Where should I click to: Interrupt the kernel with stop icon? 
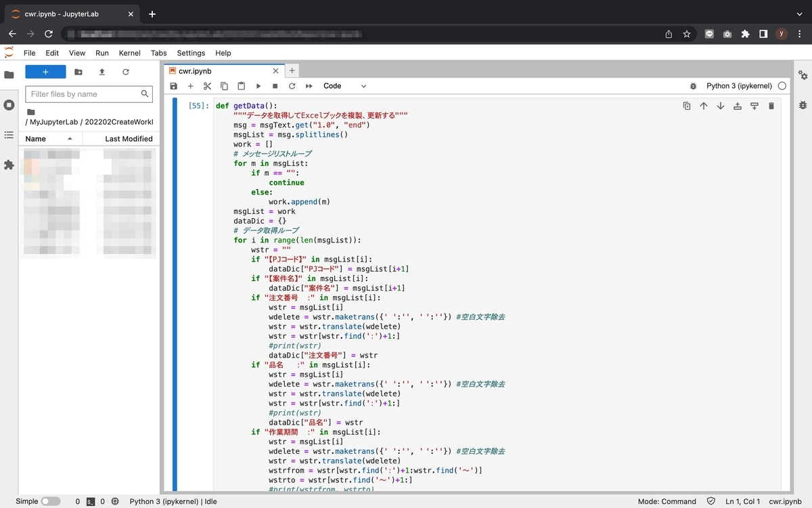pos(275,86)
